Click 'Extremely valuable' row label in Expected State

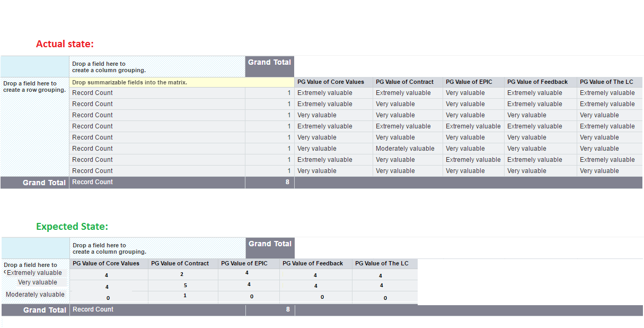(34, 273)
